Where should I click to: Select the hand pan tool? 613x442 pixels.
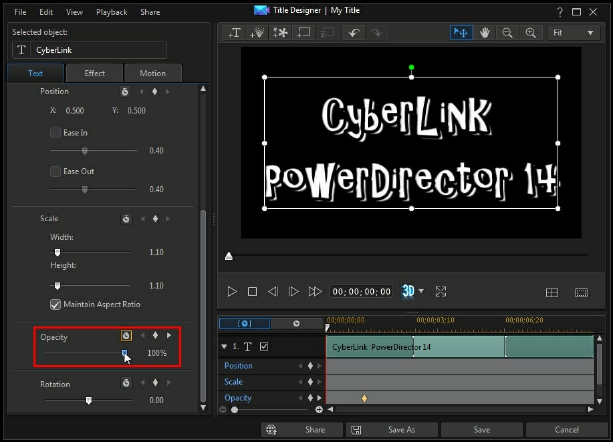[x=486, y=33]
